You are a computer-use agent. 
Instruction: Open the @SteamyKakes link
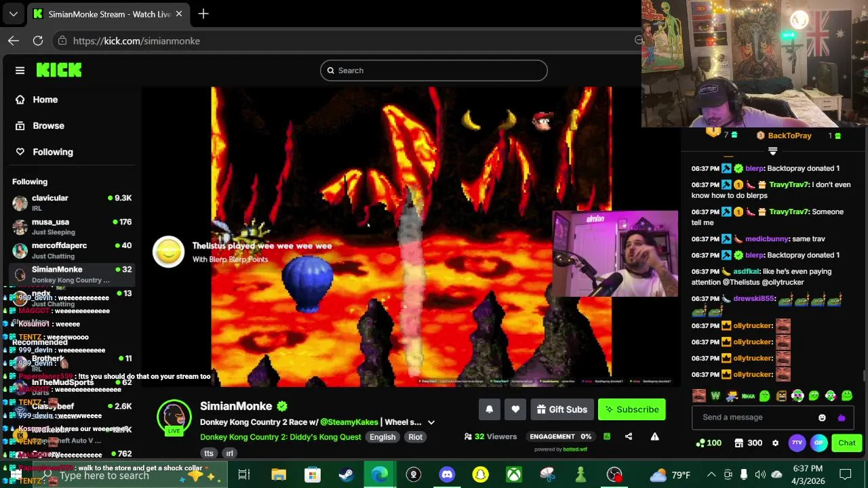(349, 422)
